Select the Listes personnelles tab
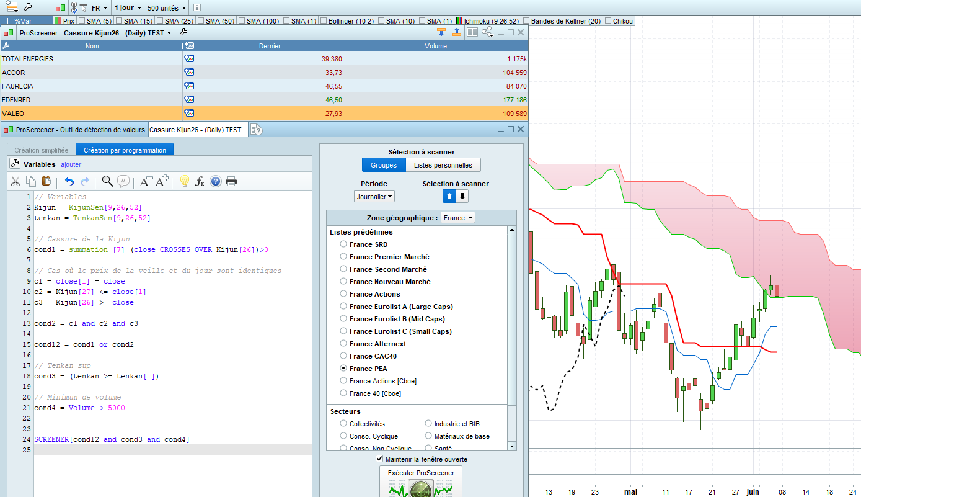The image size is (980, 497). coord(443,165)
